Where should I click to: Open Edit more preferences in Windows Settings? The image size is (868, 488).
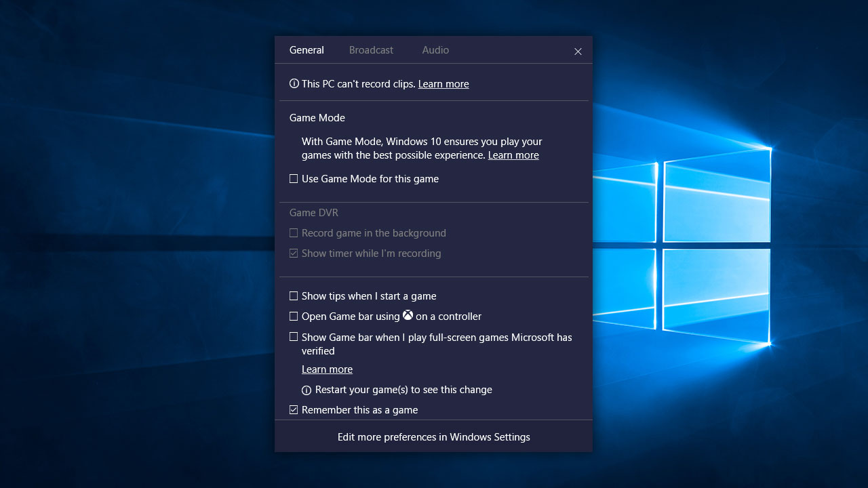[434, 437]
